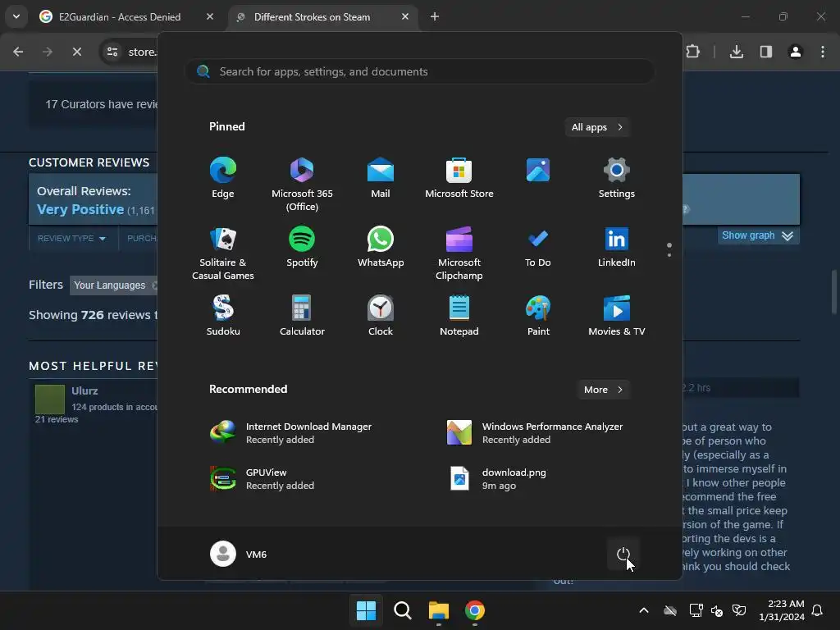
Task: Click the Chrome page scrollbar
Action: point(834,292)
